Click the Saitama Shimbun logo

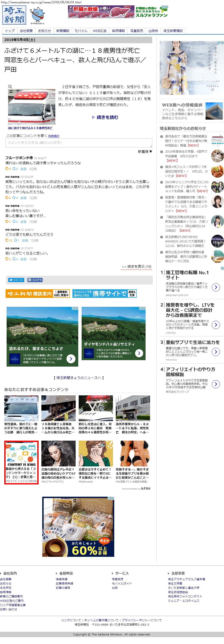[x=14, y=15]
